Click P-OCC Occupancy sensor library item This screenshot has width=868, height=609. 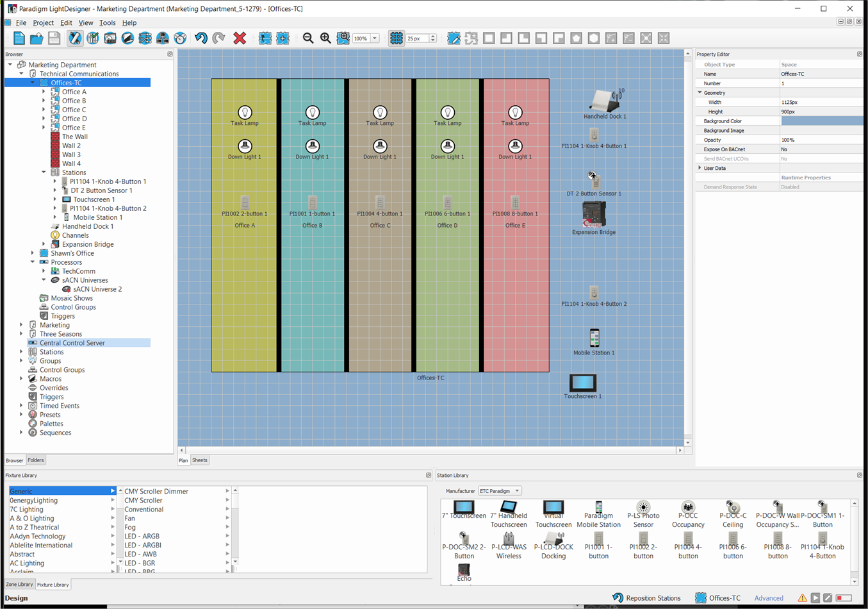tap(688, 515)
